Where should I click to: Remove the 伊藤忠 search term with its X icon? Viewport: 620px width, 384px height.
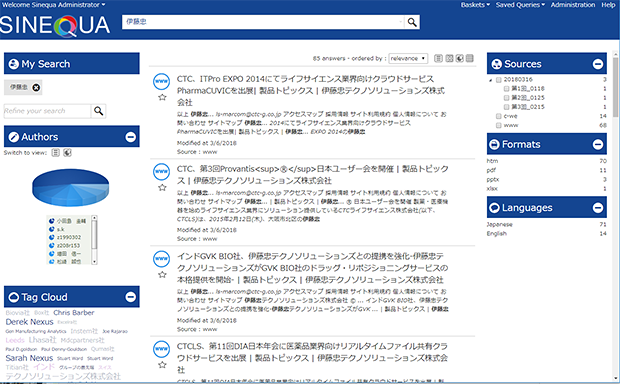coord(36,87)
